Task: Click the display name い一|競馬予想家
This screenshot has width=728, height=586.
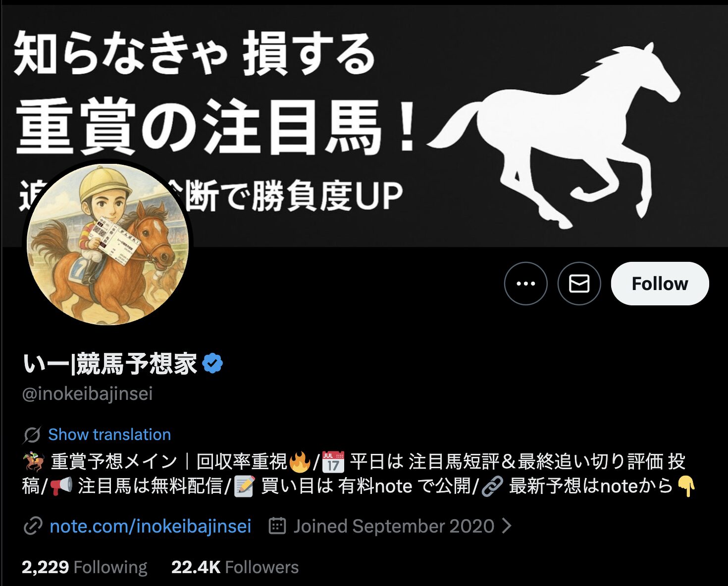Action: 110,364
